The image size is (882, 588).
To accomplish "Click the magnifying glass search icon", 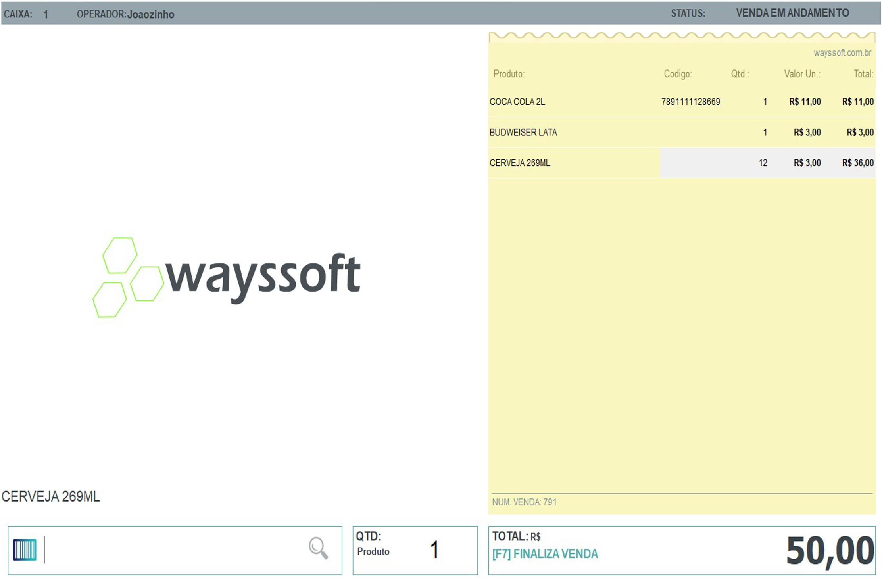I will (318, 548).
